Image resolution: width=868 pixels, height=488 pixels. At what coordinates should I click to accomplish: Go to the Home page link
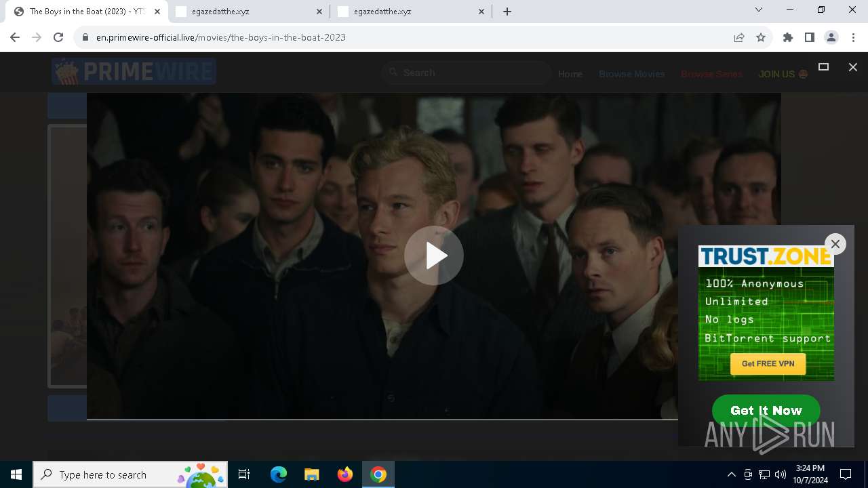570,74
